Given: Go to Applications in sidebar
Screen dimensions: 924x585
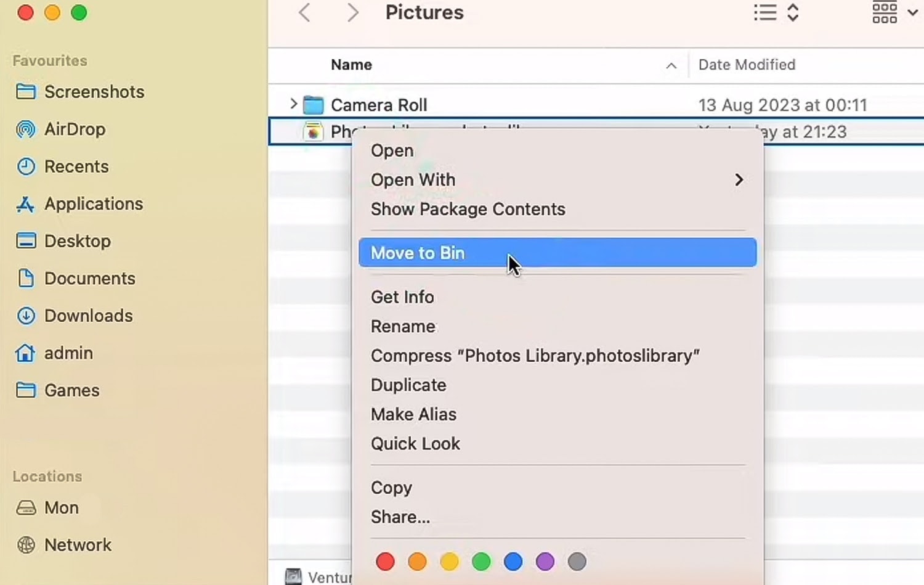Looking at the screenshot, I should 79,204.
